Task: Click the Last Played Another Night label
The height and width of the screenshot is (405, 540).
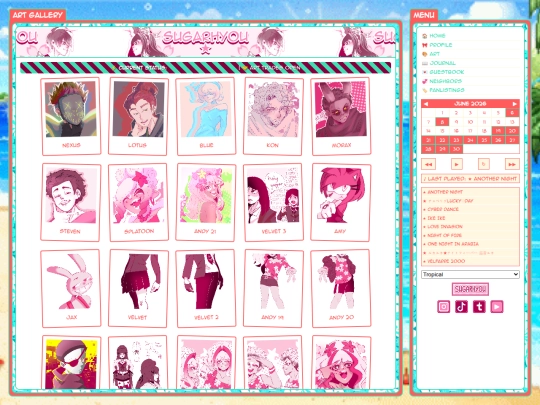Action: [470, 179]
